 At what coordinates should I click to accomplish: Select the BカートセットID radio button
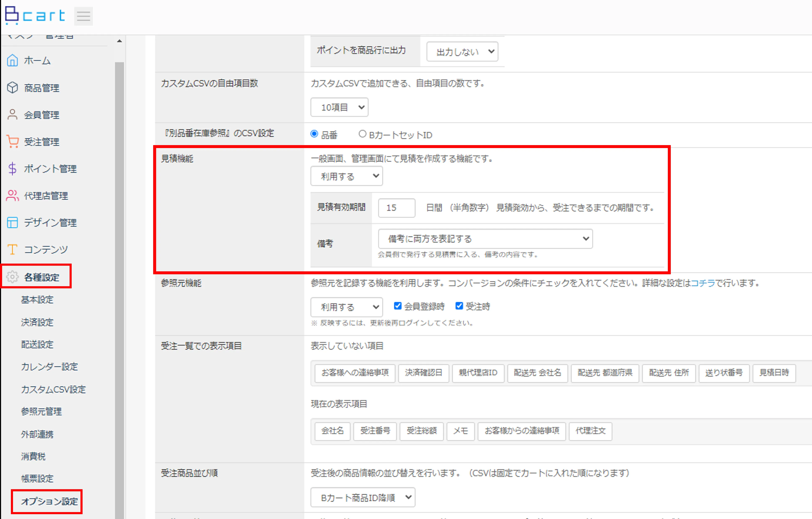[362, 134]
